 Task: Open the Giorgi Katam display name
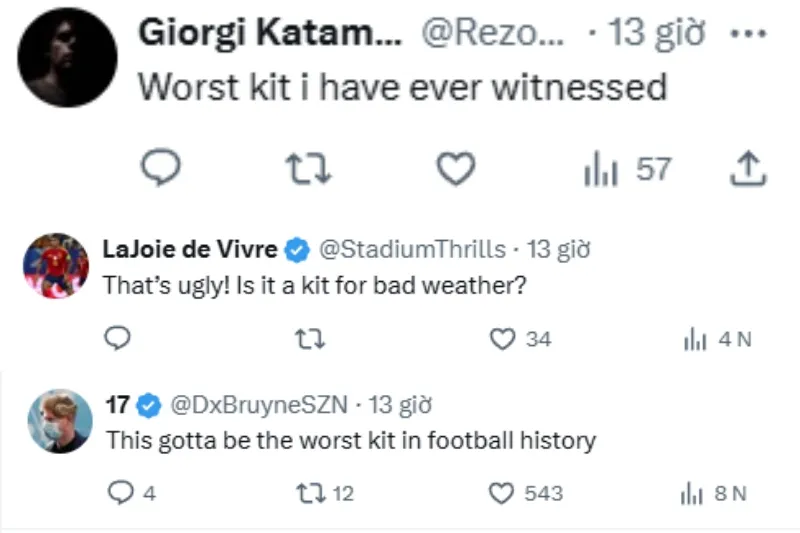(270, 33)
